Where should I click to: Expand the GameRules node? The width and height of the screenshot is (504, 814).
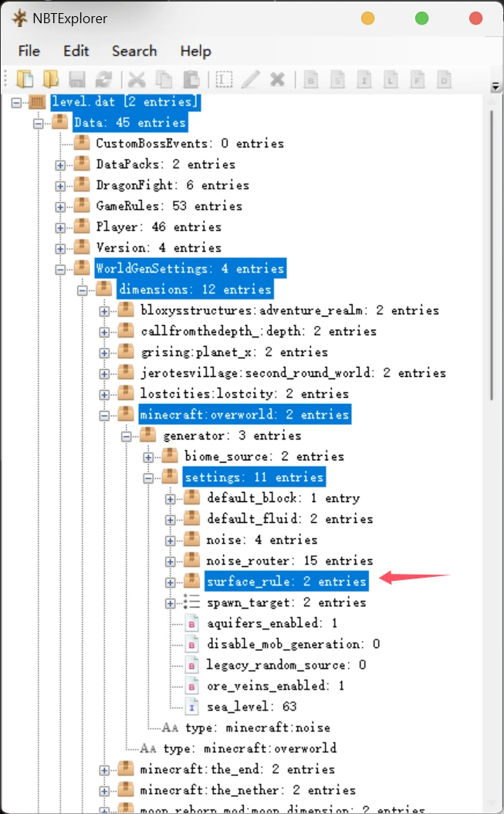60,207
